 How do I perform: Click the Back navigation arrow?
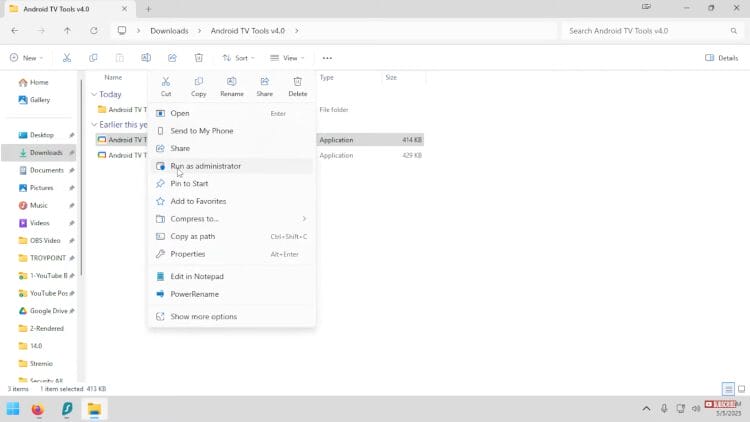click(x=15, y=31)
